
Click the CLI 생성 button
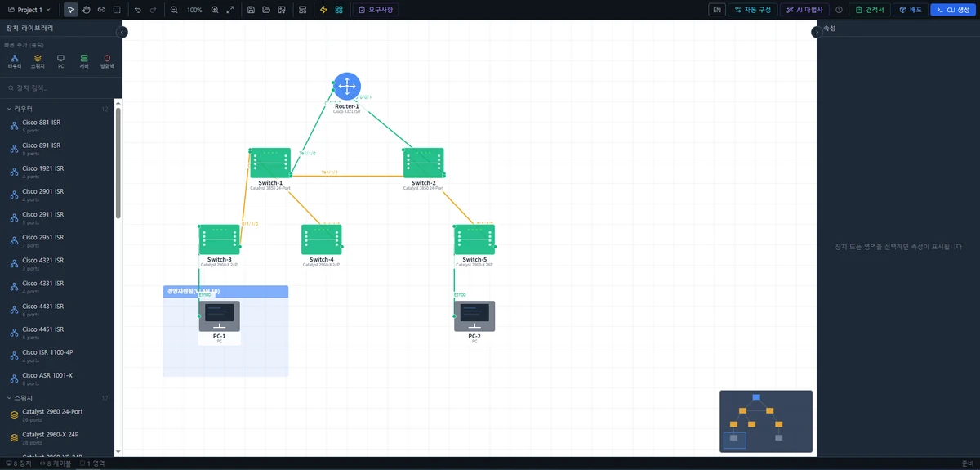coord(953,10)
